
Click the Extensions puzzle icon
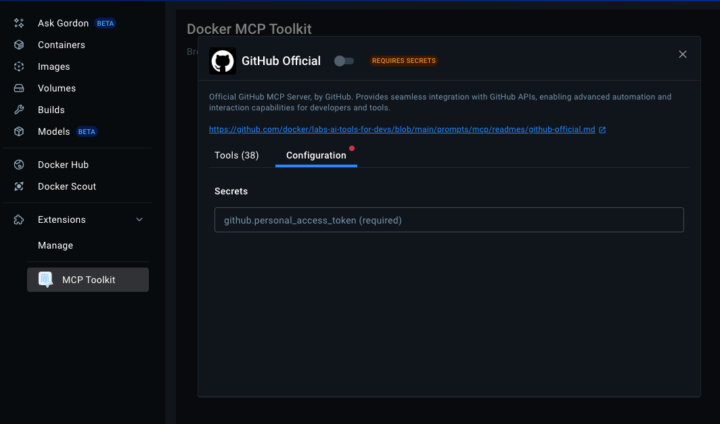tap(19, 220)
